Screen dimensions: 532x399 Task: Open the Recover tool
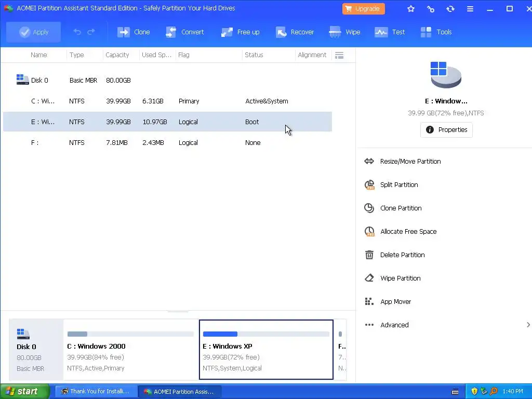[295, 32]
